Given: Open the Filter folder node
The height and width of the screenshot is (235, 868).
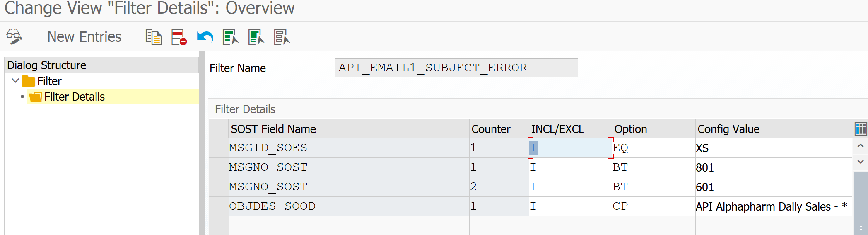Looking at the screenshot, I should pyautogui.click(x=49, y=81).
